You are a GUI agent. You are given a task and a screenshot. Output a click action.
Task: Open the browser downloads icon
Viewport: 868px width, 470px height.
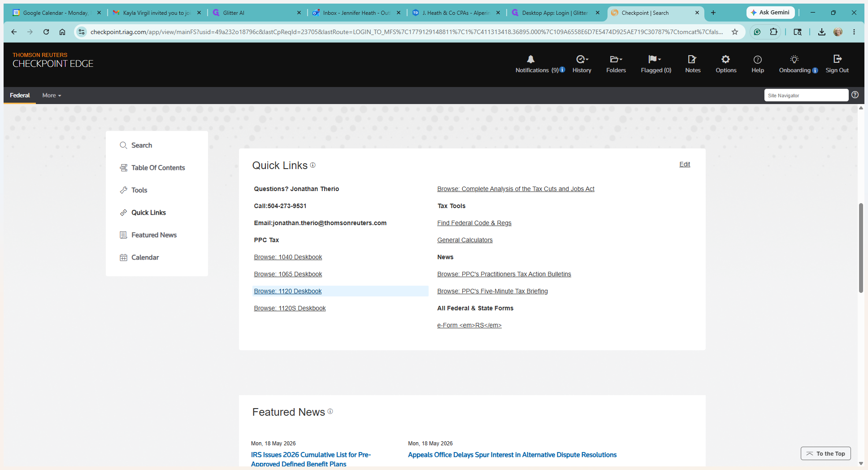(x=821, y=32)
